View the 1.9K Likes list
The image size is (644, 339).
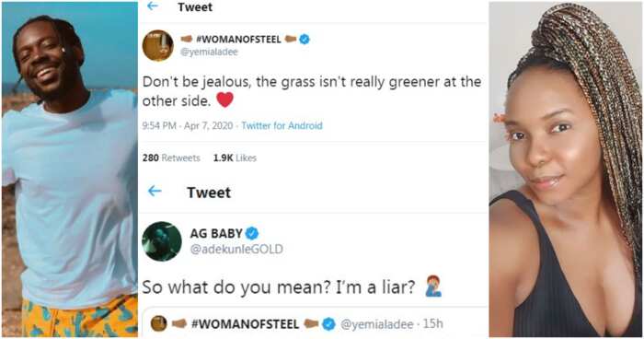[235, 158]
